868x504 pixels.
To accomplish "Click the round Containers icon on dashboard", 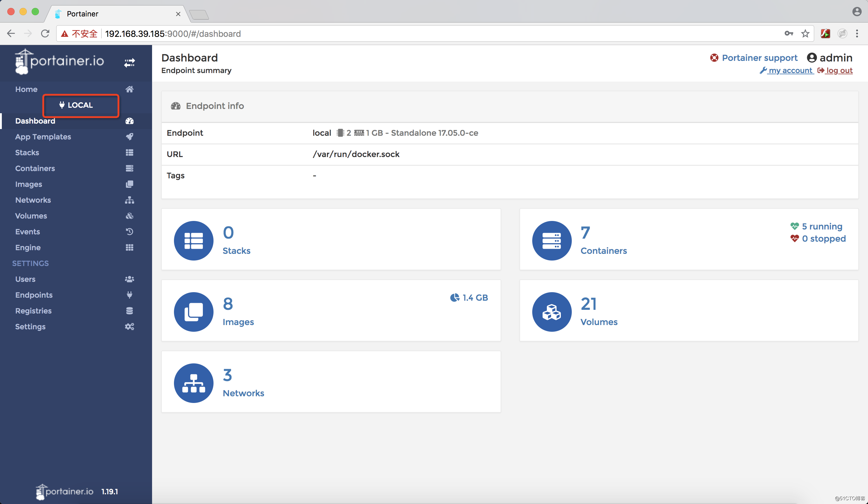I will (552, 241).
